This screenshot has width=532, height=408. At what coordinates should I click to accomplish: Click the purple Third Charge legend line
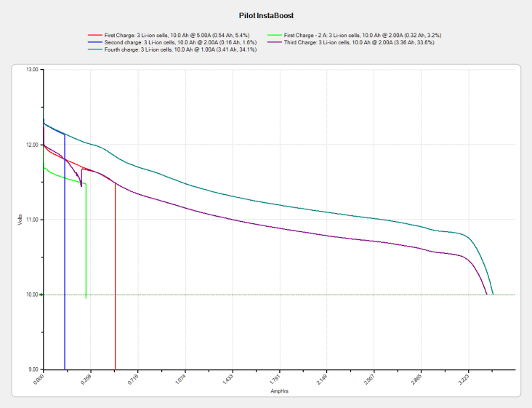pos(275,42)
